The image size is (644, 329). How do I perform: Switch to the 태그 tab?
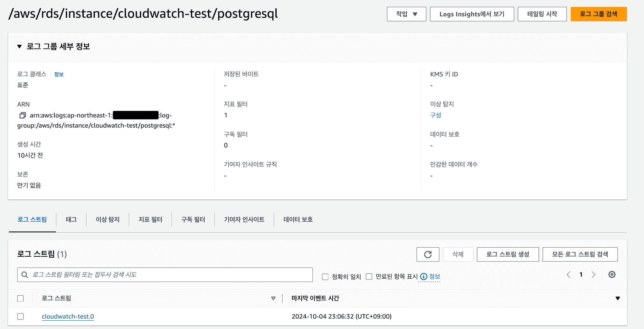coord(71,219)
